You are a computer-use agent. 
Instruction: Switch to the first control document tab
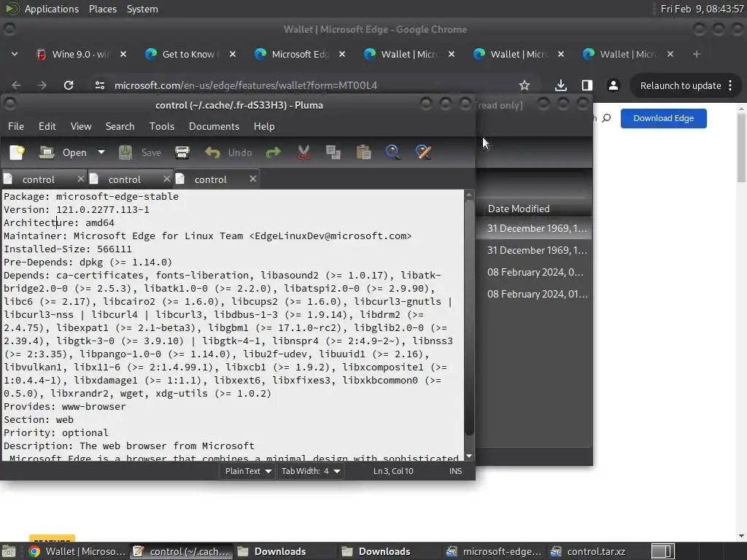point(38,179)
